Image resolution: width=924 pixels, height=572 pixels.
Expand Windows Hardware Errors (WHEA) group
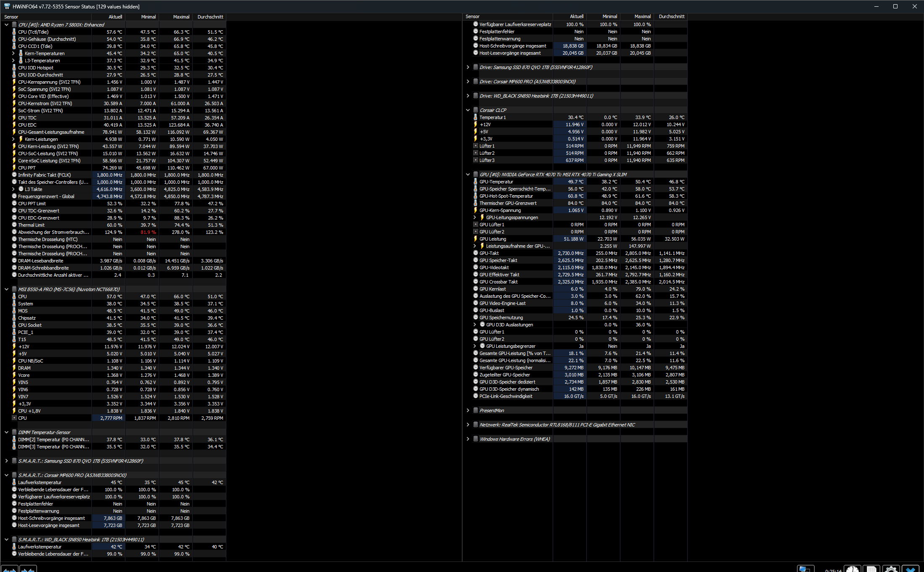(468, 439)
